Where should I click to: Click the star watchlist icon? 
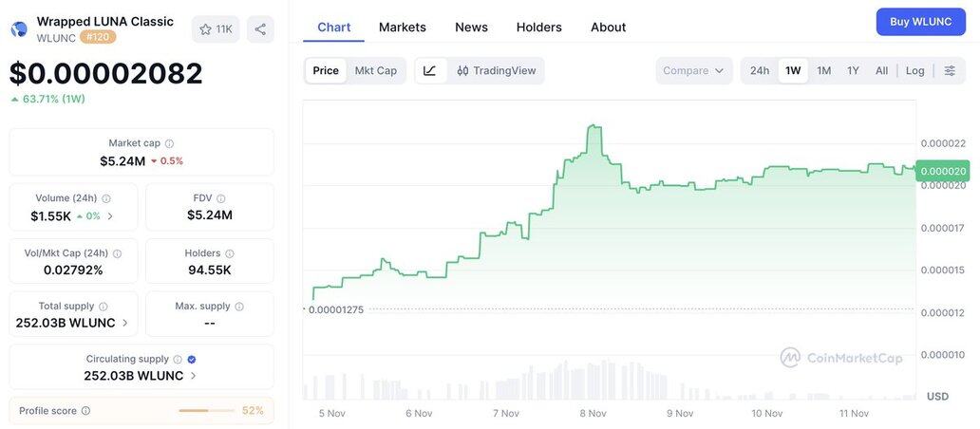(x=205, y=29)
